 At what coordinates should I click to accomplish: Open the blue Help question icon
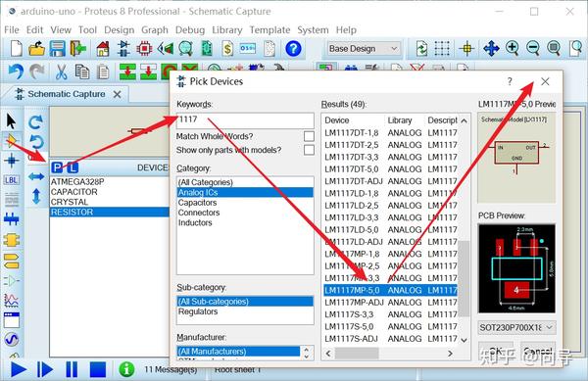293,49
